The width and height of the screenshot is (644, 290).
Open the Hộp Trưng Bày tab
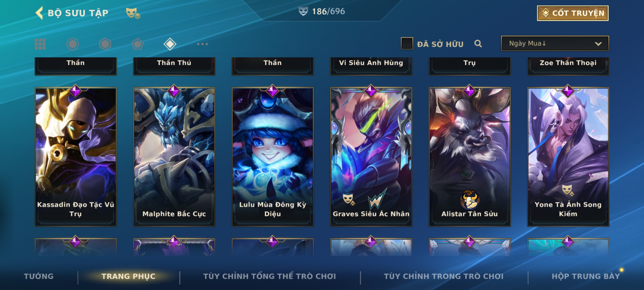pyautogui.click(x=586, y=276)
